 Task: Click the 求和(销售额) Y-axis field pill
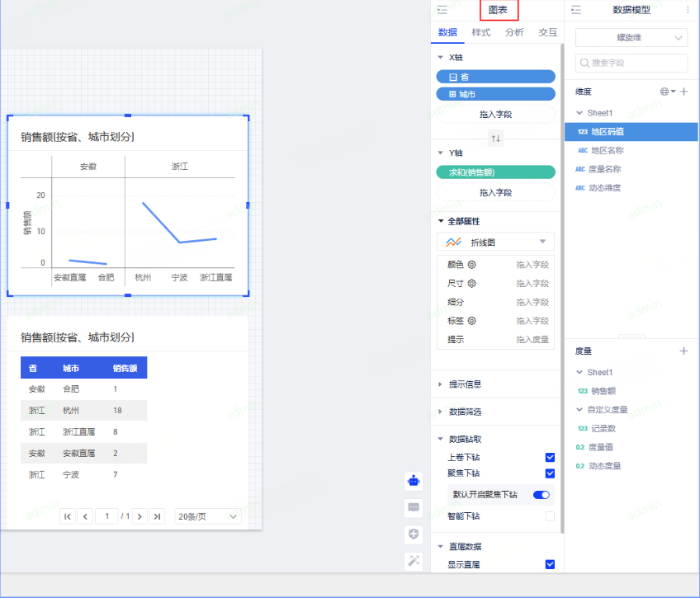(495, 172)
